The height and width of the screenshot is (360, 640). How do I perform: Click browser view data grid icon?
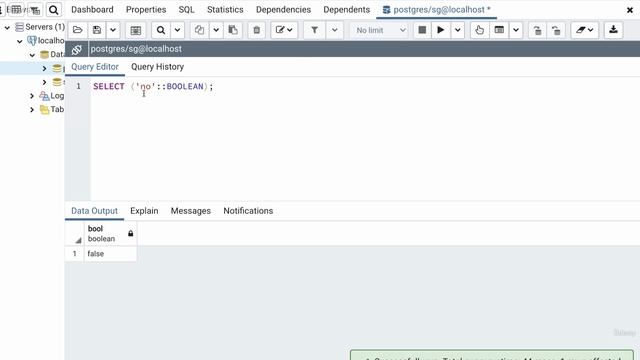click(x=16, y=9)
